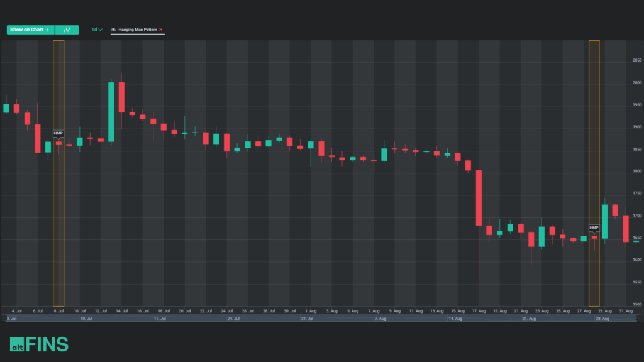Click the HMP marker near 28. Aug
The image size is (644, 362).
(x=594, y=228)
